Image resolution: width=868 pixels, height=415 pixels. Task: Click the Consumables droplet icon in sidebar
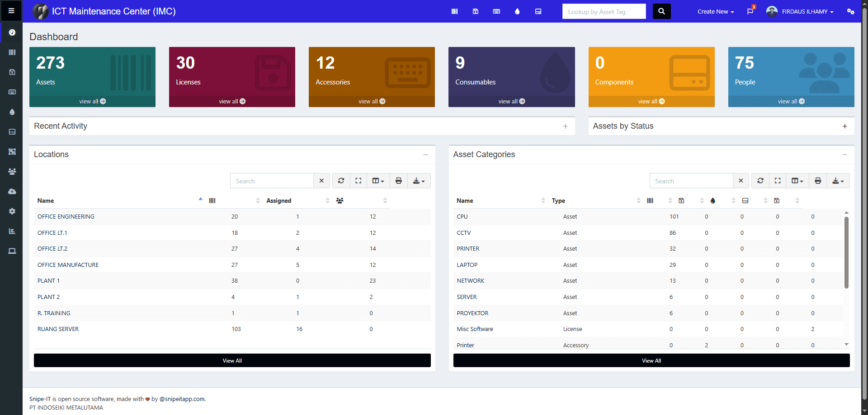12,112
